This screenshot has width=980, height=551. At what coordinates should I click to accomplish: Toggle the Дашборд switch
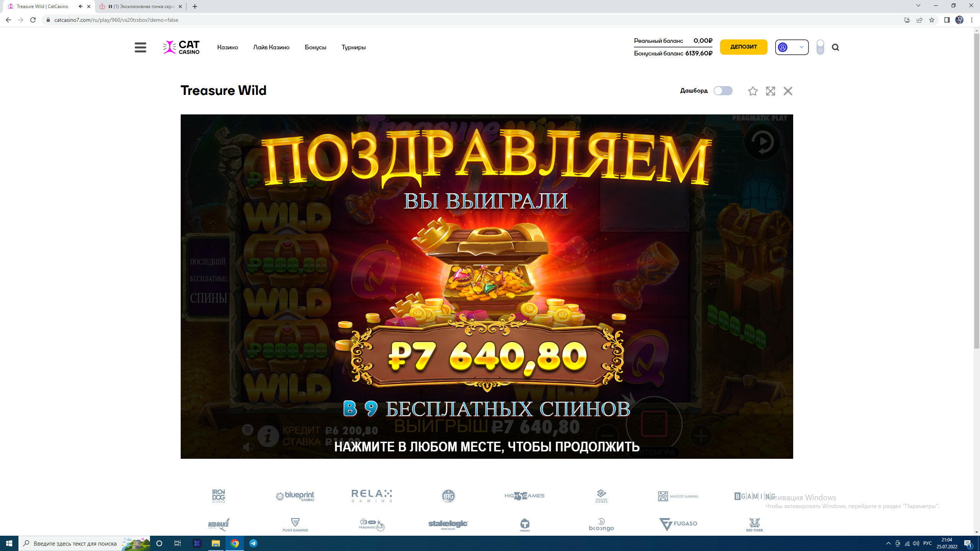[723, 91]
